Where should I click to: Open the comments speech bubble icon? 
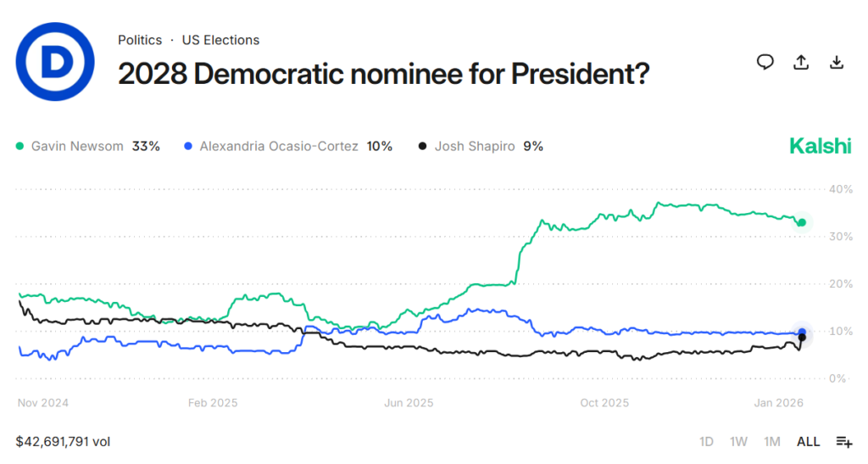[765, 62]
